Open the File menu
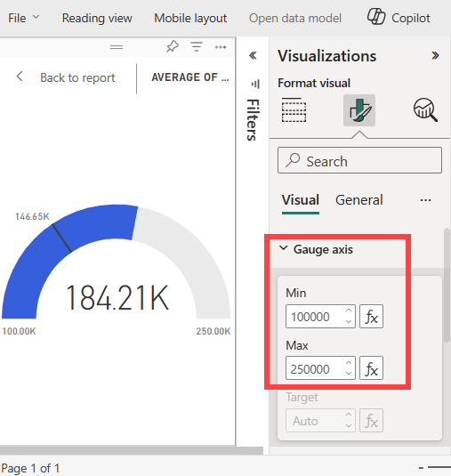Viewport: 451px width, 476px height. pos(23,18)
